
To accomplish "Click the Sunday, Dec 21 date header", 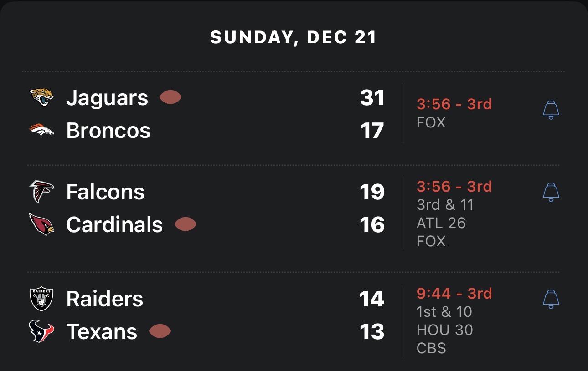I will point(294,37).
